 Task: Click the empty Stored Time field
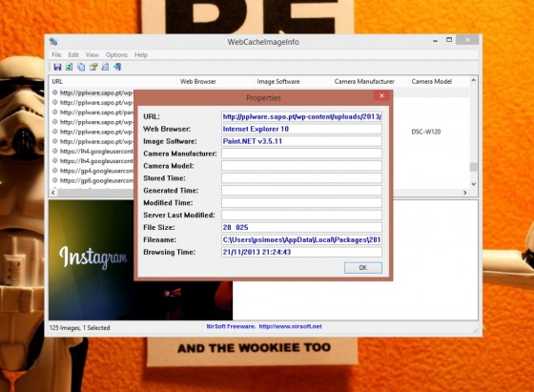click(301, 178)
